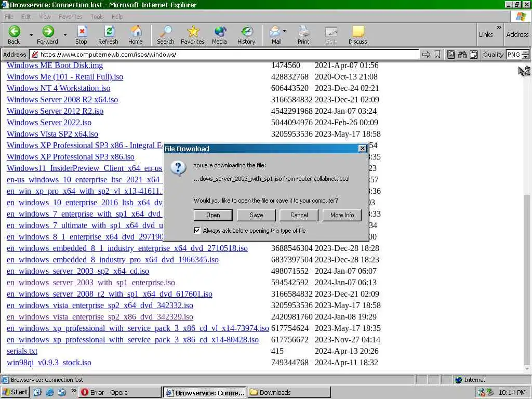Launch Internet Explorer quick launch icon
532x399 pixels.
[49, 392]
